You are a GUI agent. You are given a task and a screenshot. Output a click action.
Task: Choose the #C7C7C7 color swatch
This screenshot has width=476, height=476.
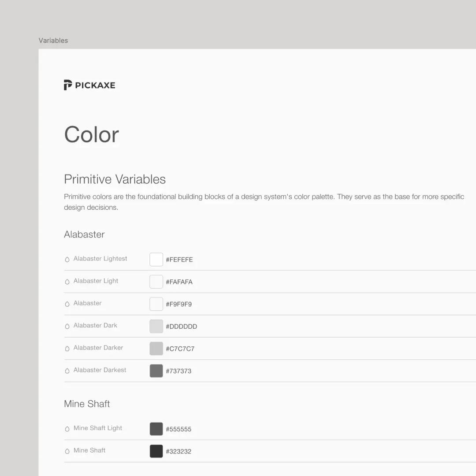coord(156,349)
